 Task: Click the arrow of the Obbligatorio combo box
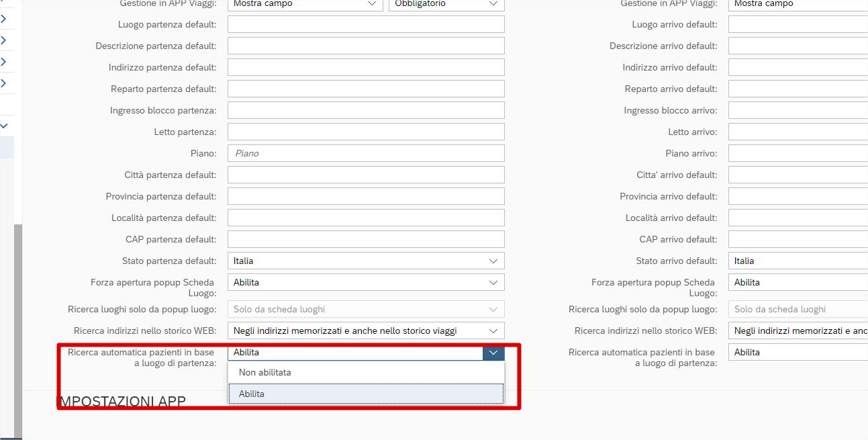[x=493, y=4]
